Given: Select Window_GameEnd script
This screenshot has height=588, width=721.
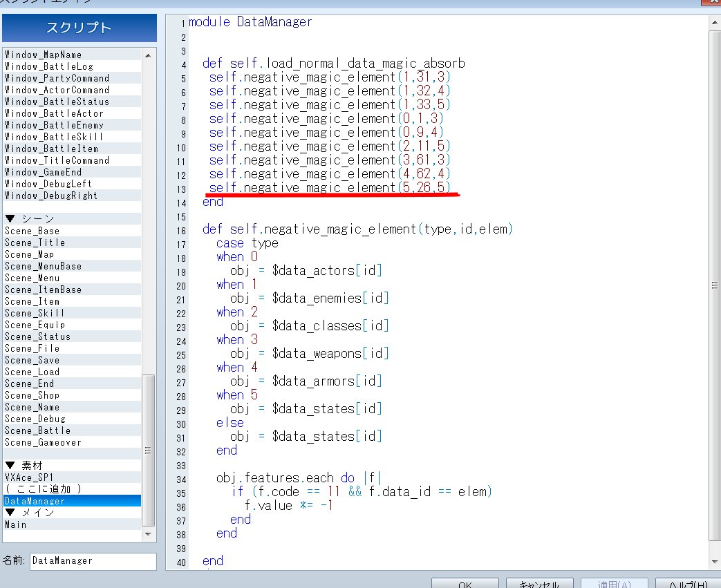Looking at the screenshot, I should coord(72,172).
